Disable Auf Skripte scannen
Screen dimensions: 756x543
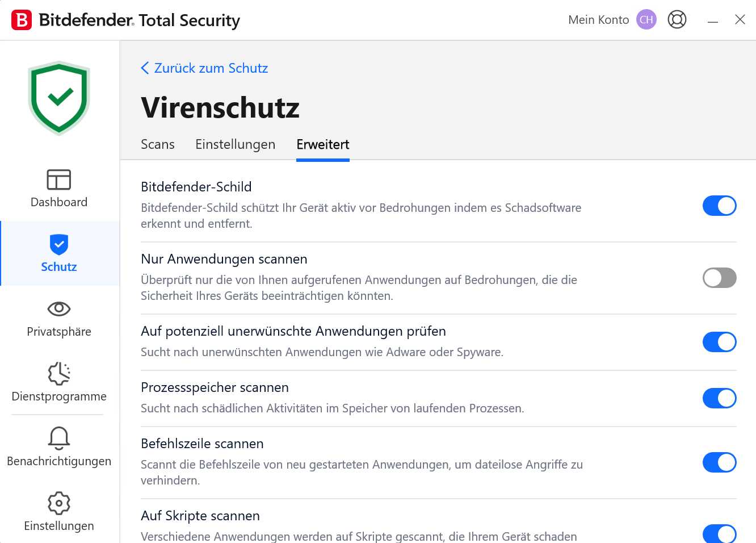pos(719,534)
